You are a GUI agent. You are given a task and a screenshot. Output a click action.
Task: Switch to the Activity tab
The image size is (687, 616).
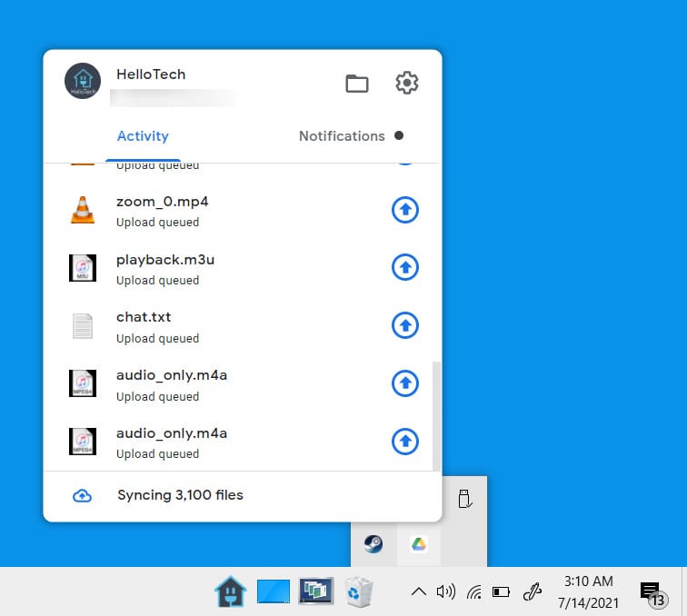tap(143, 135)
